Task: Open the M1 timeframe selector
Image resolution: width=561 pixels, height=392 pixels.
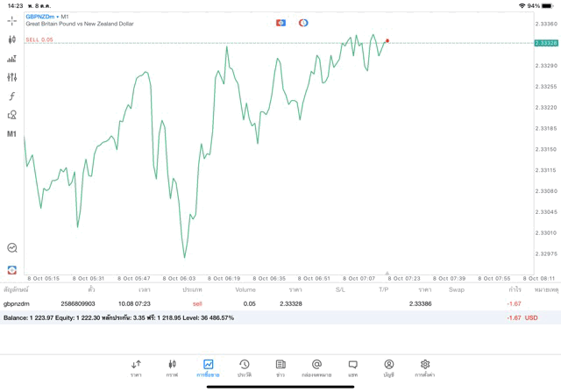Action: click(12, 134)
